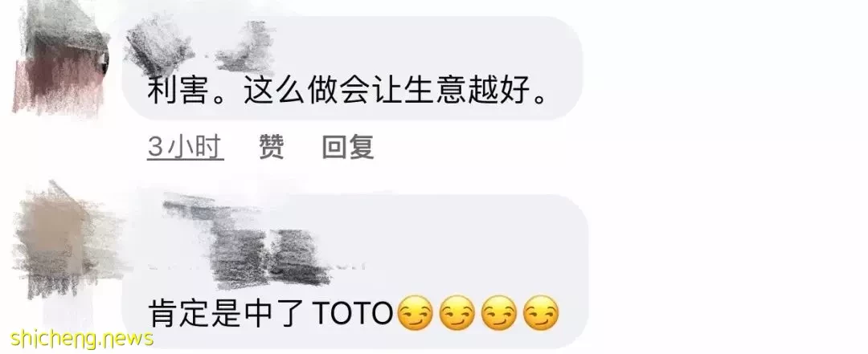Click the first smirking emoji after TOTO
868x354 pixels.
pyautogui.click(x=416, y=314)
